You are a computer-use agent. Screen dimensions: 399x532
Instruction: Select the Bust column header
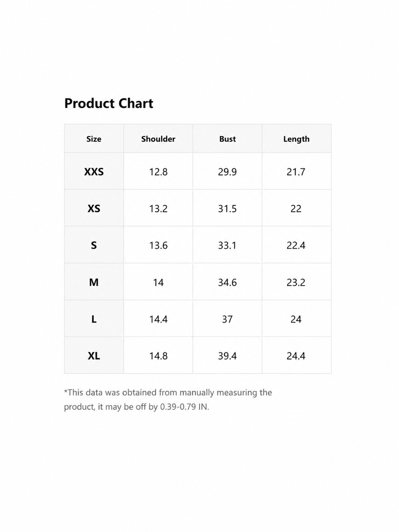(228, 139)
